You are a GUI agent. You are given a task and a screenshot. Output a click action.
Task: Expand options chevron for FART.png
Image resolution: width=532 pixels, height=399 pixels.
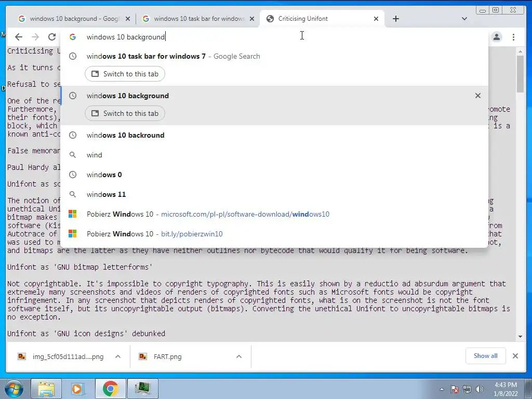tap(239, 356)
